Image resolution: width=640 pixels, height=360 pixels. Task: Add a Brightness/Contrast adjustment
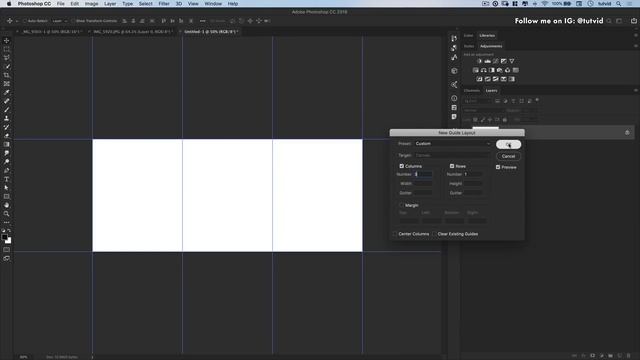click(x=479, y=61)
